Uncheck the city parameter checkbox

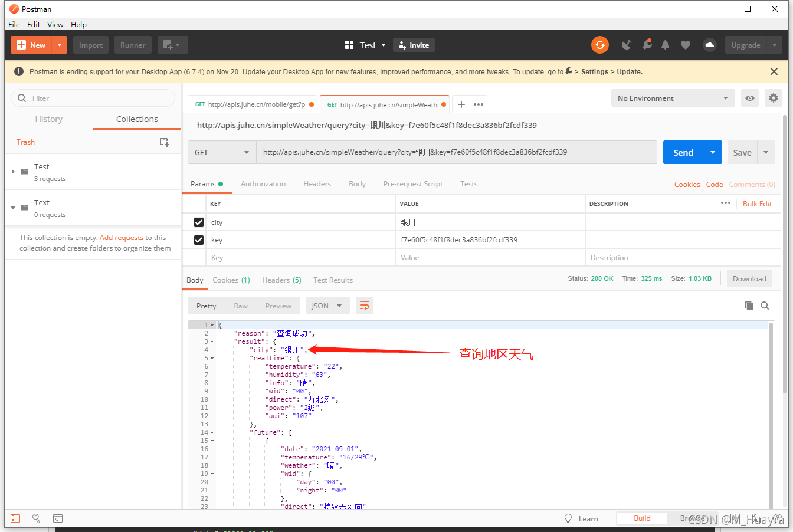coord(199,222)
